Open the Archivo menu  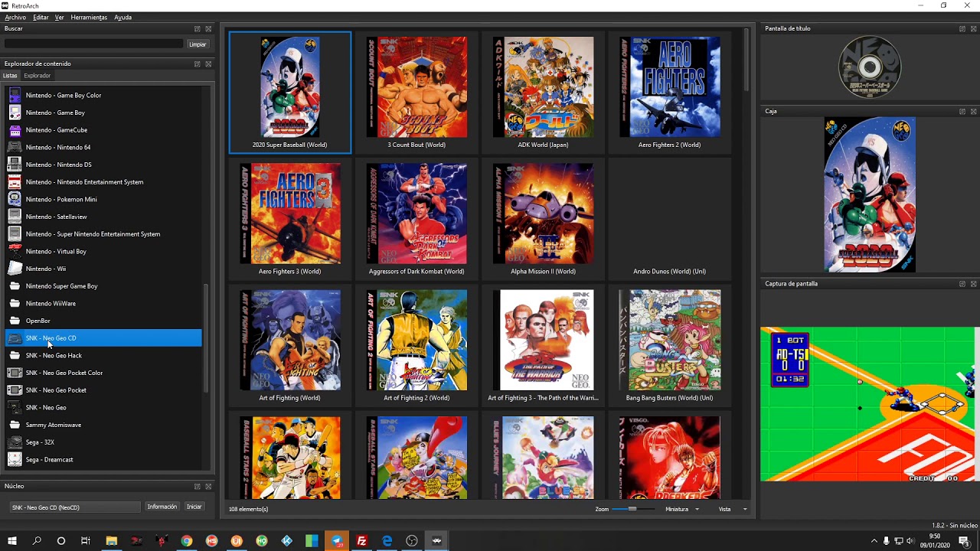[x=15, y=17]
